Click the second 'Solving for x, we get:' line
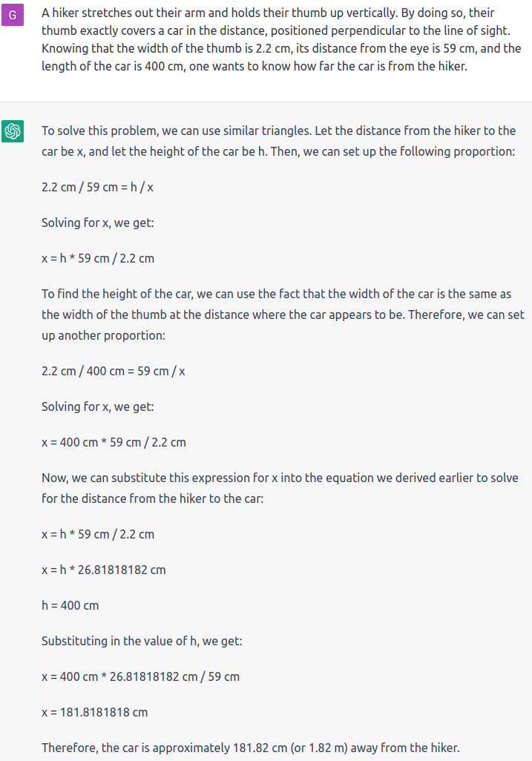Viewport: 532px width, 761px height. pos(97,406)
